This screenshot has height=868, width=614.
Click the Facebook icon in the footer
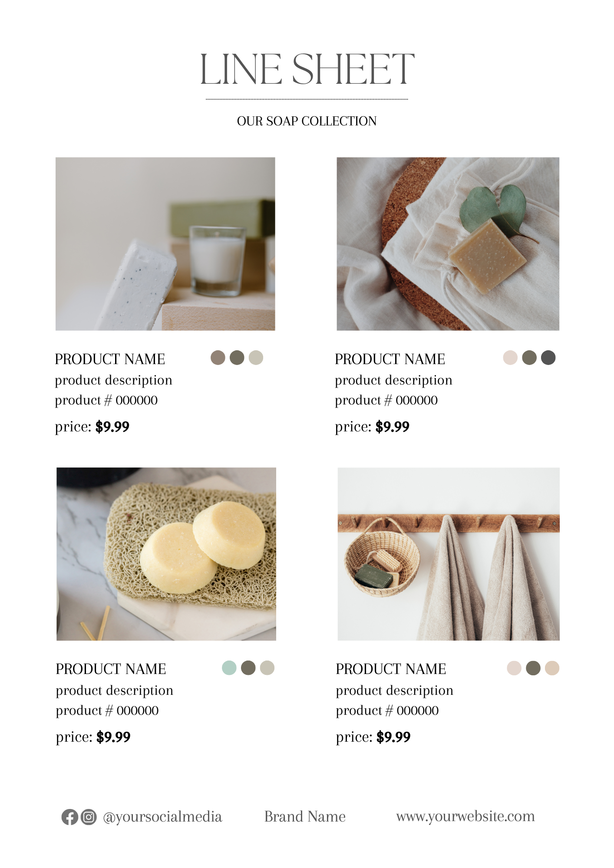coord(69,817)
